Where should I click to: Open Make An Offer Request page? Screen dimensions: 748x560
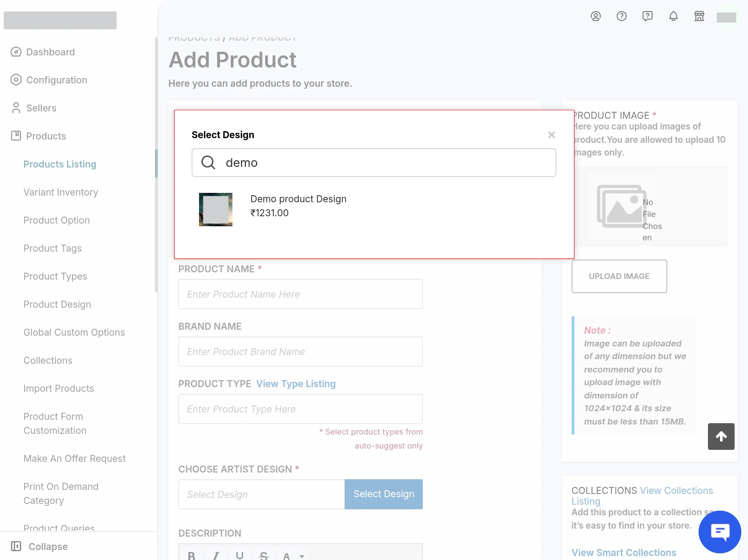(74, 458)
